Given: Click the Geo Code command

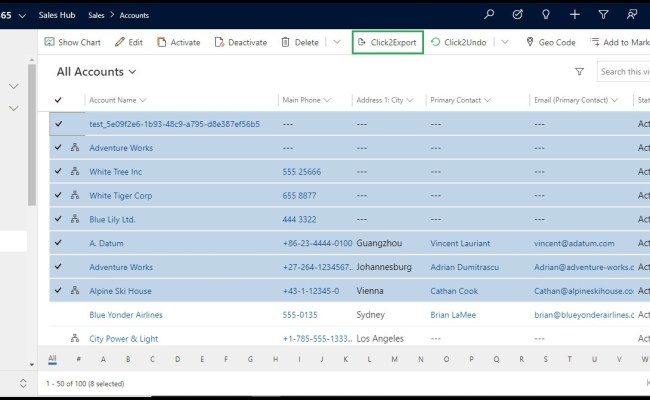Looking at the screenshot, I should tap(551, 42).
